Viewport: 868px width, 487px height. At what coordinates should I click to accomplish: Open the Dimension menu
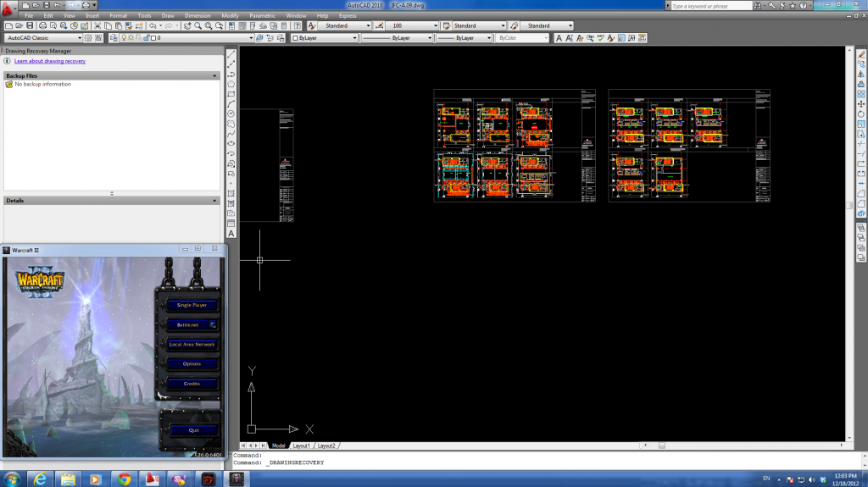pyautogui.click(x=198, y=15)
